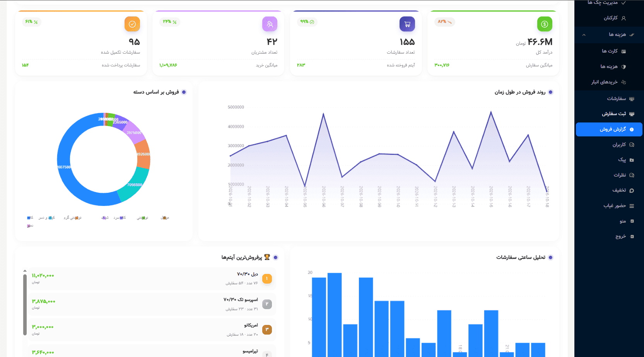Click the ۸۲% trend badge on درآمد کل card
Image resolution: width=644 pixels, height=357 pixels.
click(445, 22)
